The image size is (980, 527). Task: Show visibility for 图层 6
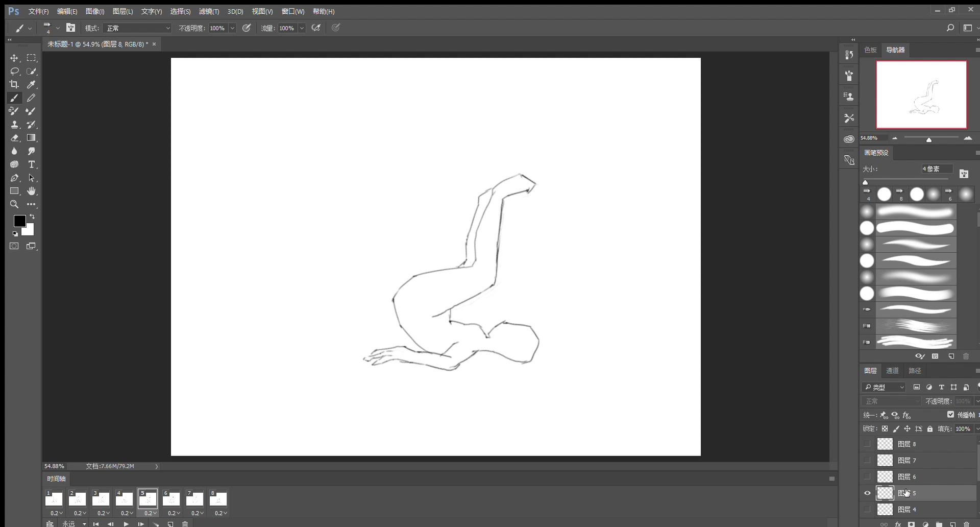(x=867, y=477)
